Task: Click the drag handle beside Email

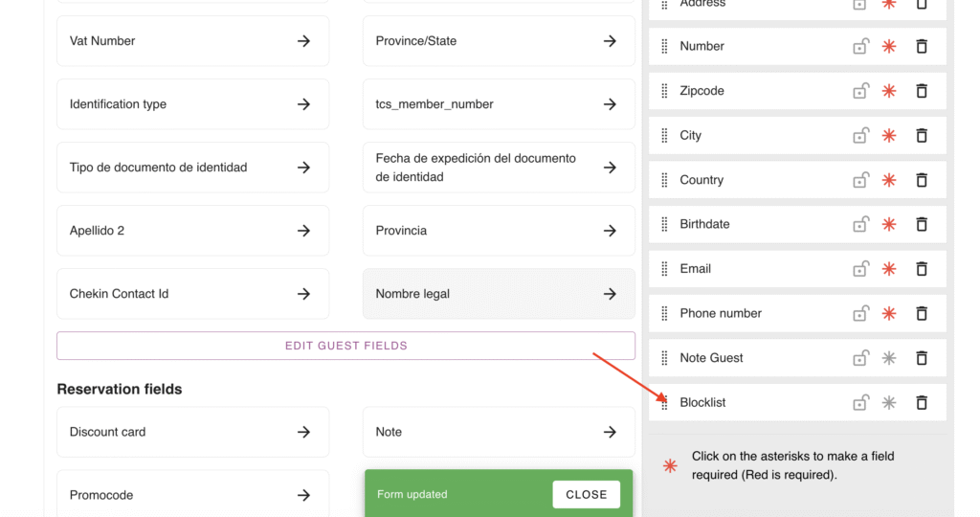Action: tap(665, 269)
